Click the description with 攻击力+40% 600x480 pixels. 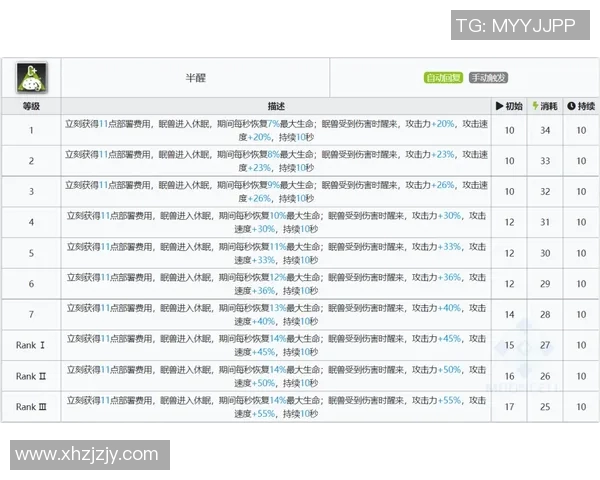(276, 314)
